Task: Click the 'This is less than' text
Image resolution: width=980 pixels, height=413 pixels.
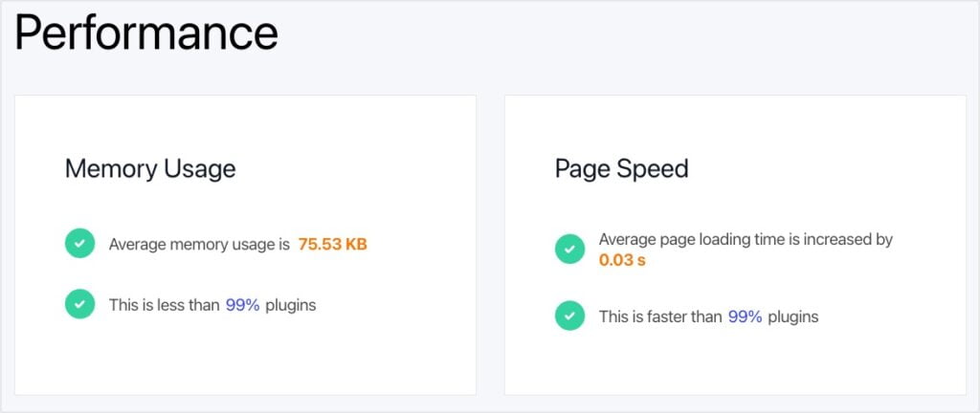Action: click(x=164, y=305)
